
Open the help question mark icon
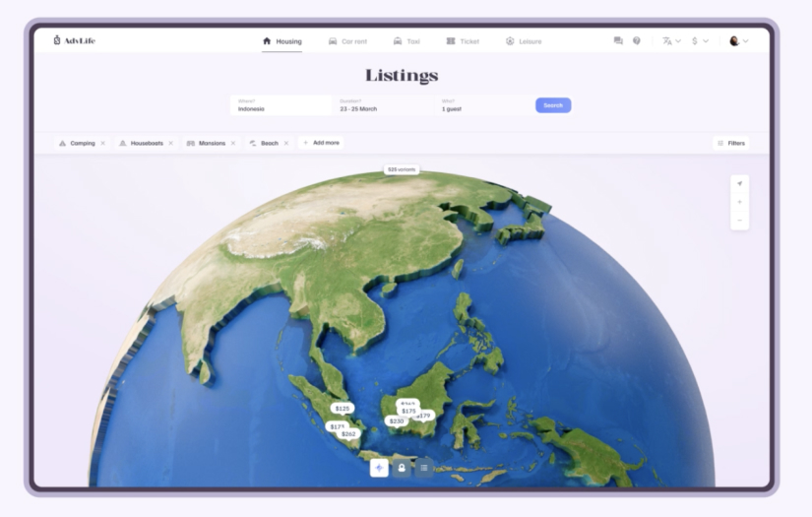coord(637,41)
